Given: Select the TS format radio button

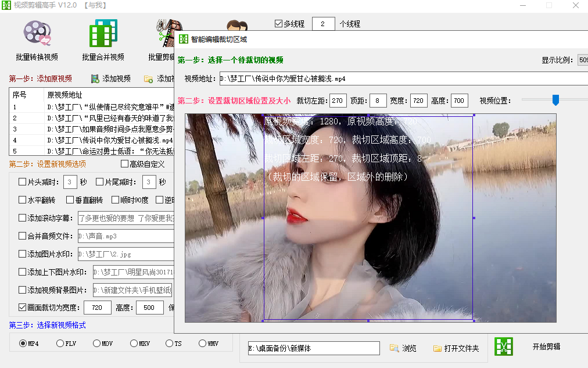Looking at the screenshot, I should tap(169, 343).
